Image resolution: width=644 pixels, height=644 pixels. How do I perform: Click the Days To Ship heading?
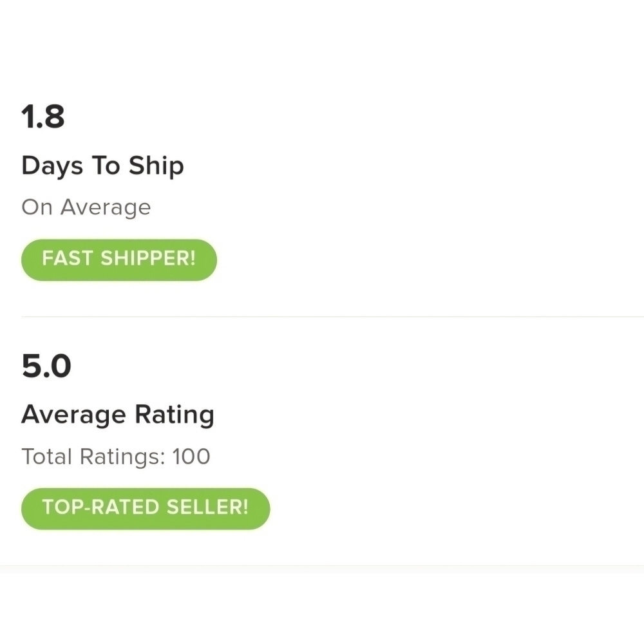click(102, 166)
